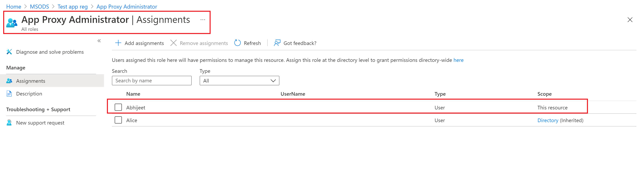644x181 pixels.
Task: Click the feedback person icon
Action: point(277,43)
